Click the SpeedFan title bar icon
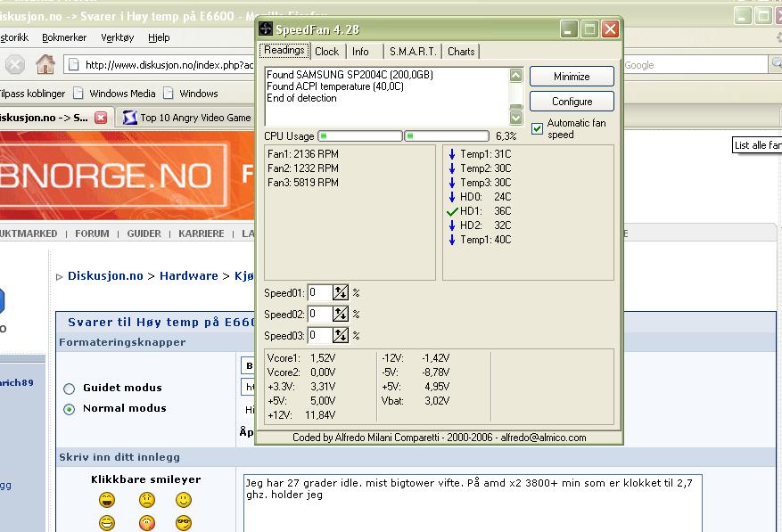Image resolution: width=782 pixels, height=532 pixels. [266, 29]
